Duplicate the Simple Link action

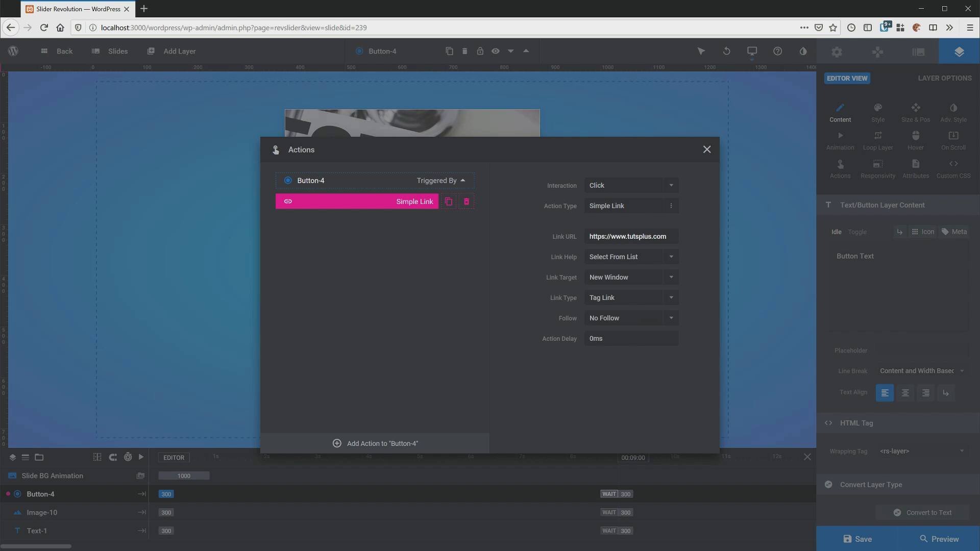tap(448, 201)
